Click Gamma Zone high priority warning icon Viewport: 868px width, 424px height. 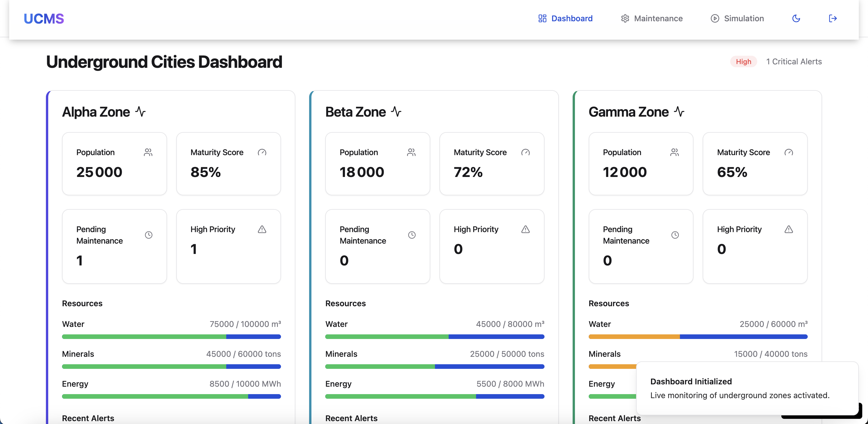(x=788, y=229)
